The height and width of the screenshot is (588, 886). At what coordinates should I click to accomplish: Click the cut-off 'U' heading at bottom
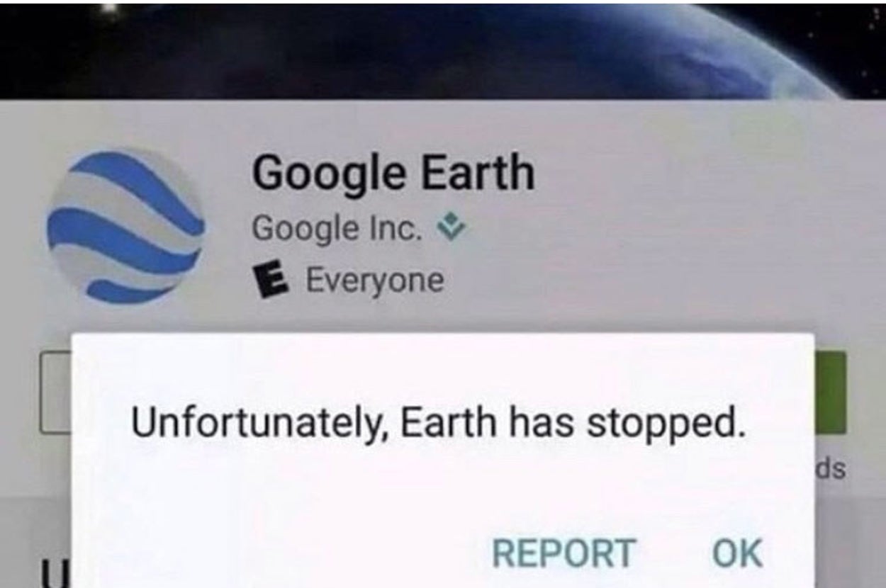49,572
